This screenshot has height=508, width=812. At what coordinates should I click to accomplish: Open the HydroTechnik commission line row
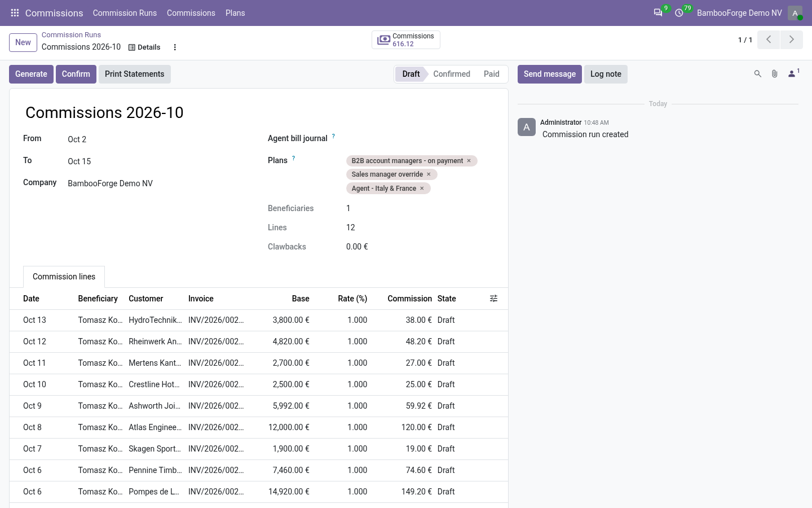click(x=259, y=320)
